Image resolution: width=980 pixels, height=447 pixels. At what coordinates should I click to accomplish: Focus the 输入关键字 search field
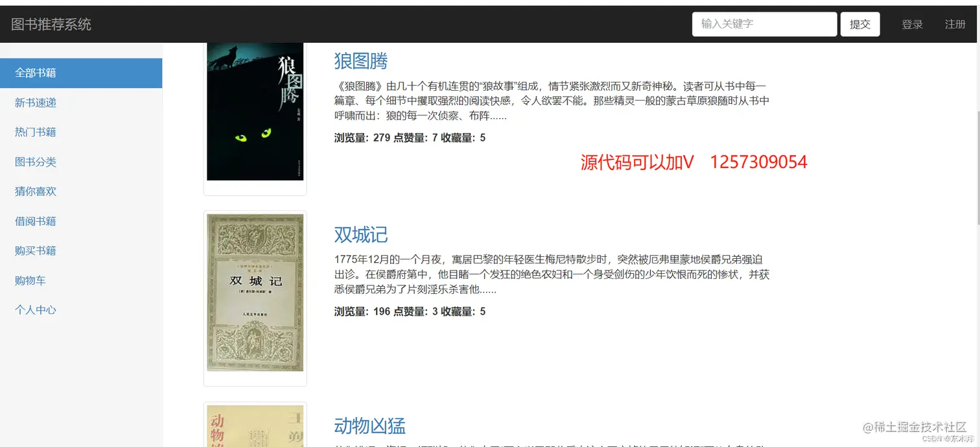tap(764, 24)
